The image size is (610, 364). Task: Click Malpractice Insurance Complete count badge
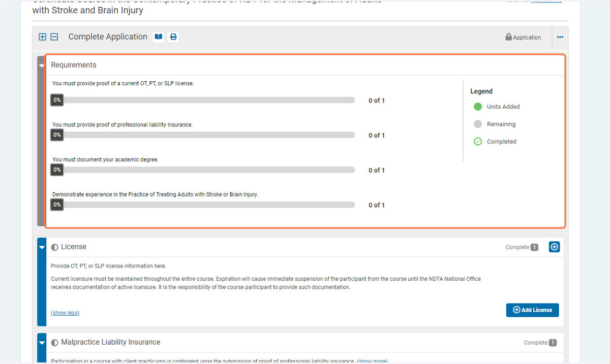pyautogui.click(x=553, y=343)
